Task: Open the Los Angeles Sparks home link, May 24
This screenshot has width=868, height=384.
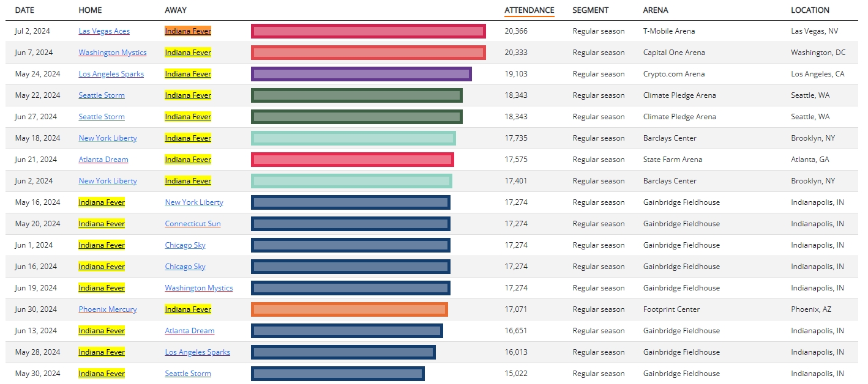Action: click(x=111, y=74)
